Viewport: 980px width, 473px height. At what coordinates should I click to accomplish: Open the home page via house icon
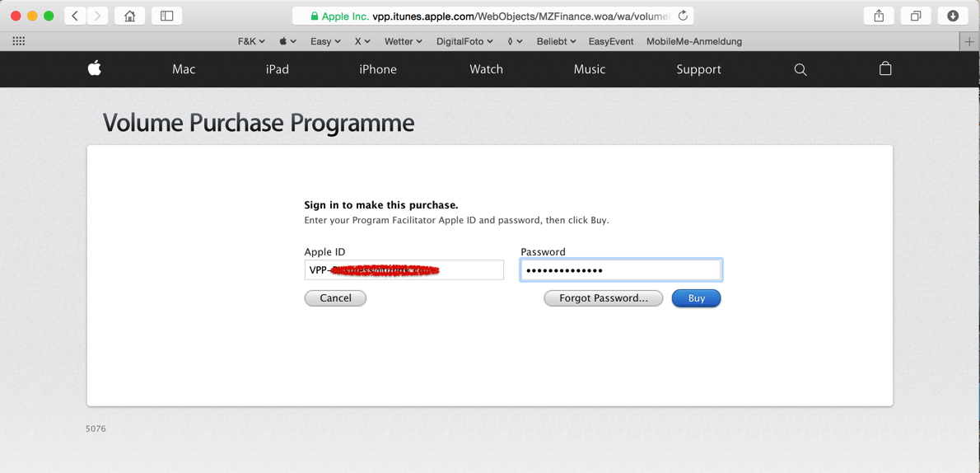tap(129, 16)
